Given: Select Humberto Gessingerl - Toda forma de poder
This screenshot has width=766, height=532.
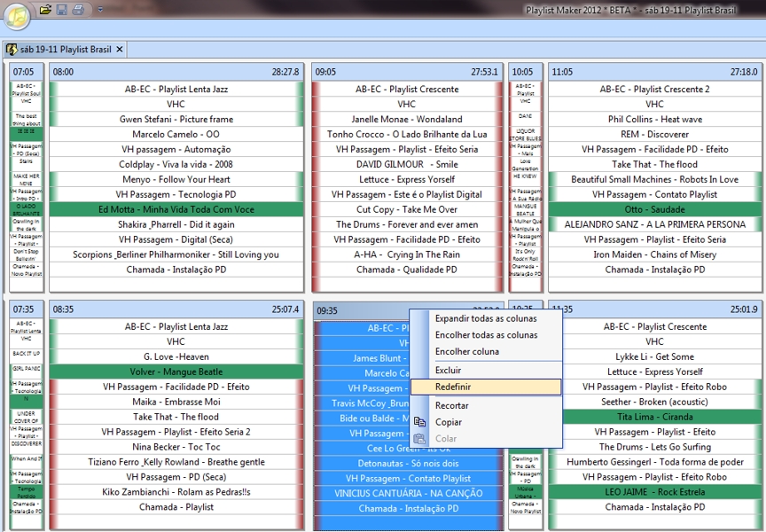Looking at the screenshot, I should (654, 463).
